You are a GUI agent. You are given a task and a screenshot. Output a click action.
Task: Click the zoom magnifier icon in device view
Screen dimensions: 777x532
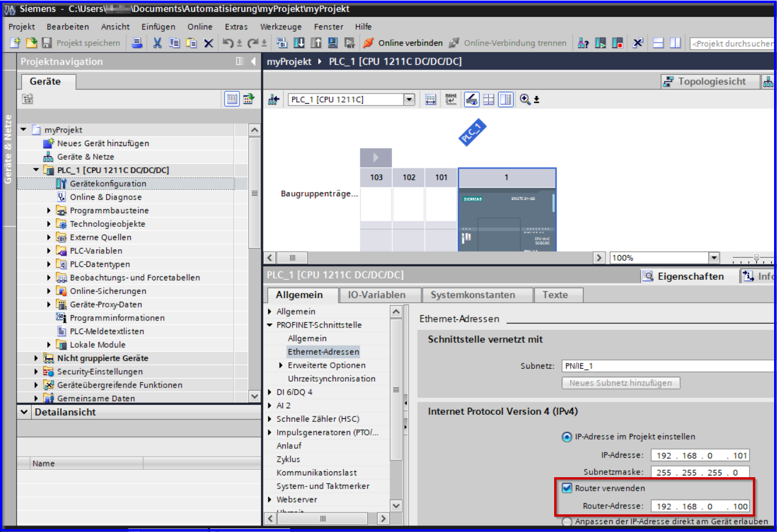point(525,100)
